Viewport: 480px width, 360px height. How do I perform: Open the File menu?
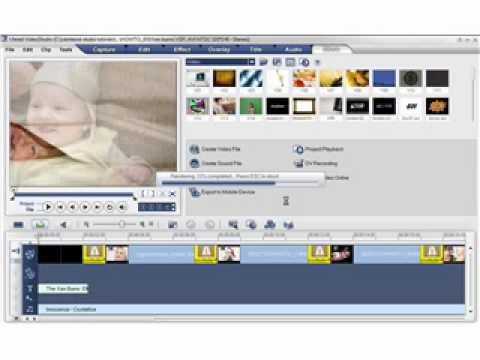point(10,50)
